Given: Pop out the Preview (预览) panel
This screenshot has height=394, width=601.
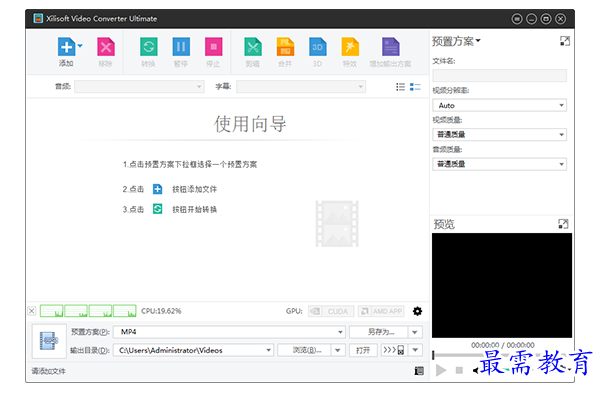Looking at the screenshot, I should 563,224.
